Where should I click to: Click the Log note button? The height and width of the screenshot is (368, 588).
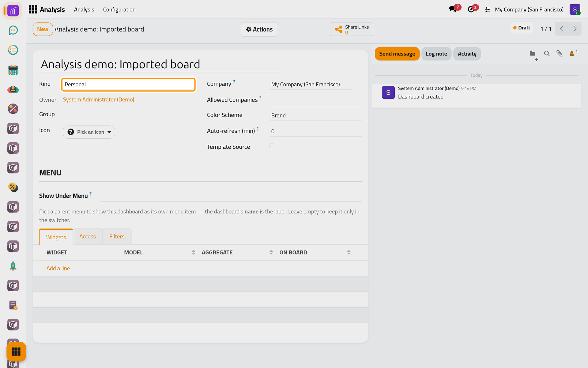(436, 54)
